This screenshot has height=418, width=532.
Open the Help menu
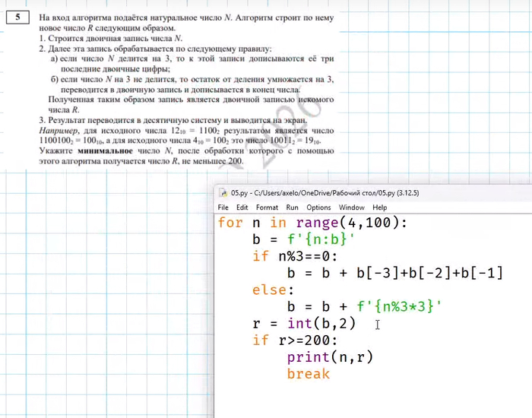(x=379, y=207)
